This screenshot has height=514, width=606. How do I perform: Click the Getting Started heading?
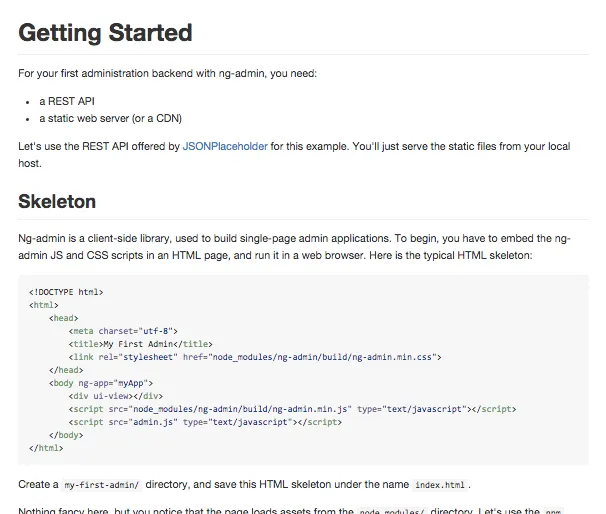tap(105, 32)
